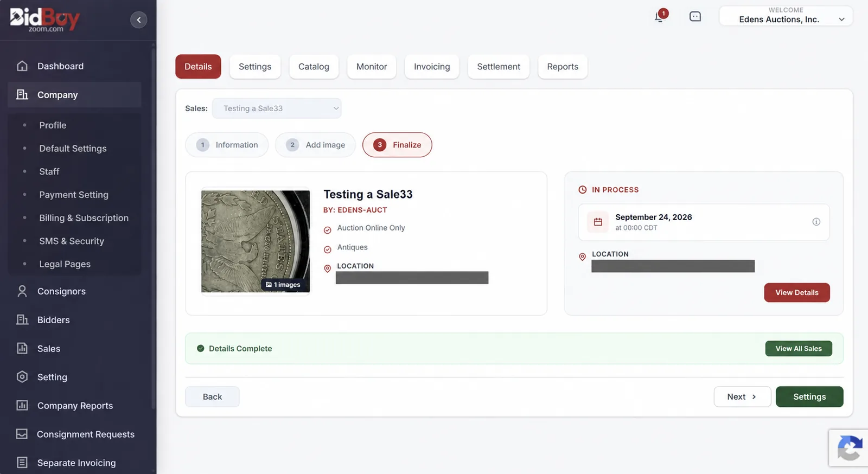Image resolution: width=868 pixels, height=474 pixels.
Task: Click the View All Sales button
Action: (x=799, y=349)
